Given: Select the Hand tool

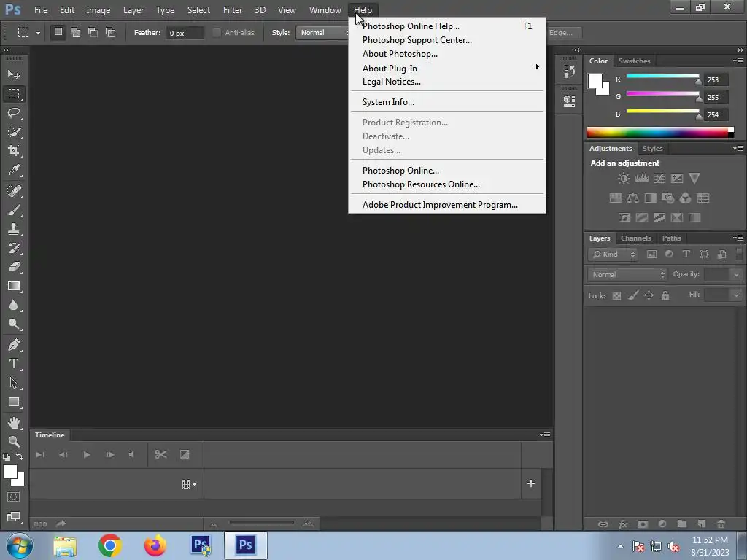Looking at the screenshot, I should (14, 422).
